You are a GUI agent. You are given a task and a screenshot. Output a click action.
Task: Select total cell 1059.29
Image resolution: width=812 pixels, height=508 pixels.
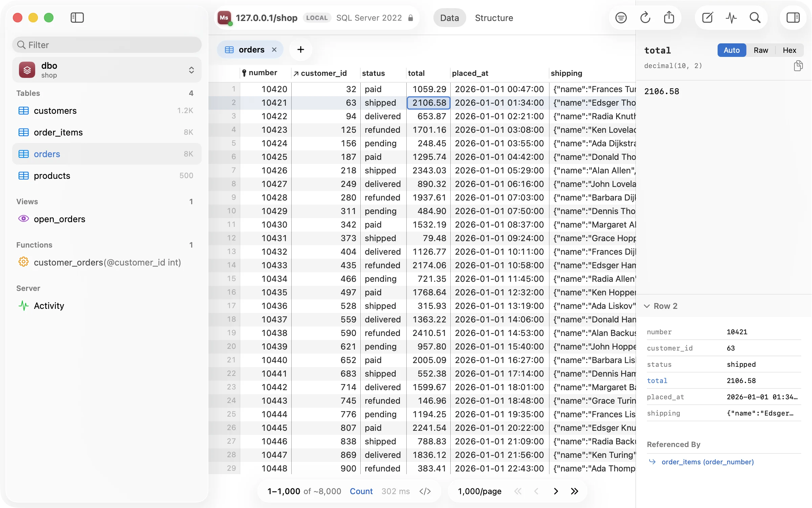[x=428, y=89]
